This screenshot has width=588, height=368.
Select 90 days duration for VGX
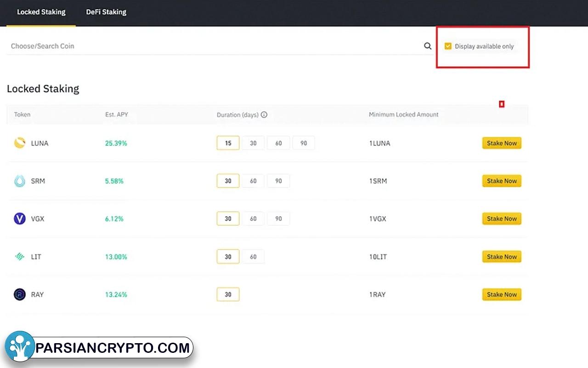coord(278,218)
